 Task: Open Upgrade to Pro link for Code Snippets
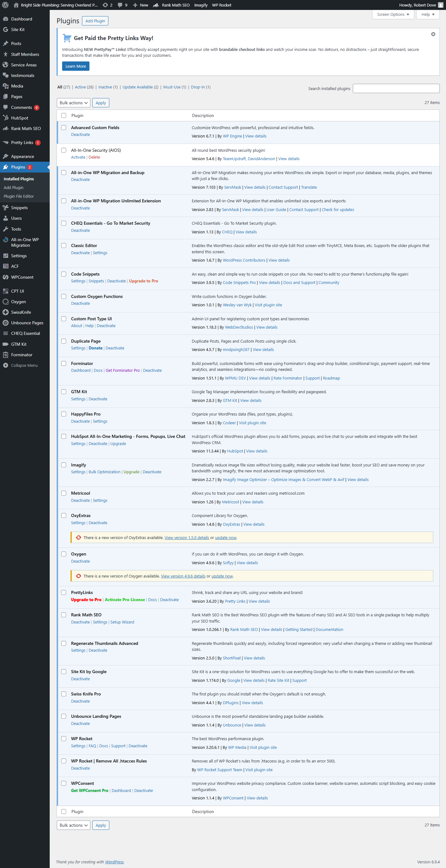click(143, 281)
